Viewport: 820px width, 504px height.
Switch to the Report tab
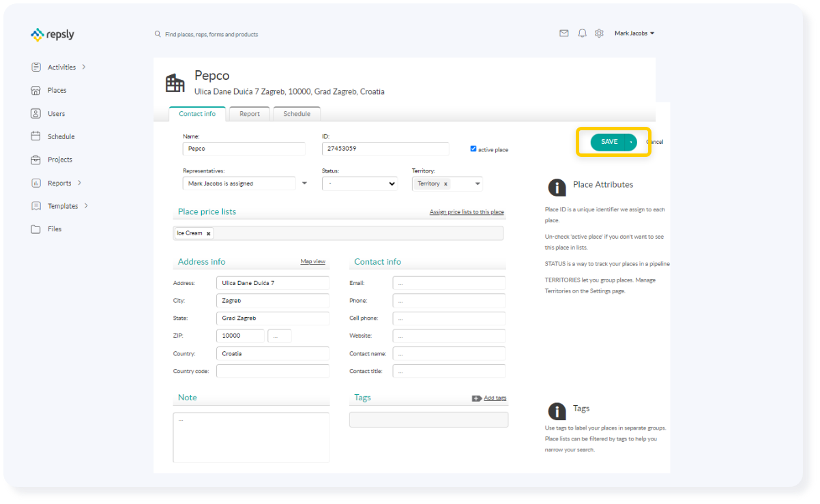[x=250, y=114]
